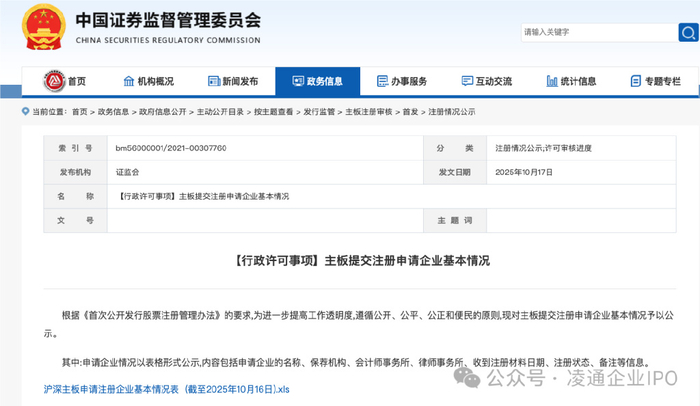700x406 pixels.
Task: Click the form icon beside 办事服务
Action: [383, 81]
